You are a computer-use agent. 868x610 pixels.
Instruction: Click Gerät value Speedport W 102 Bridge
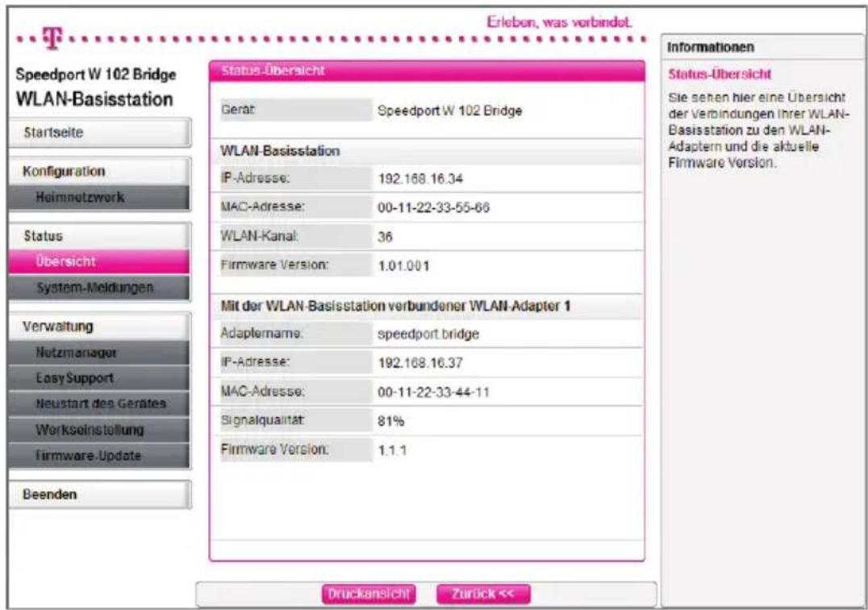449,111
